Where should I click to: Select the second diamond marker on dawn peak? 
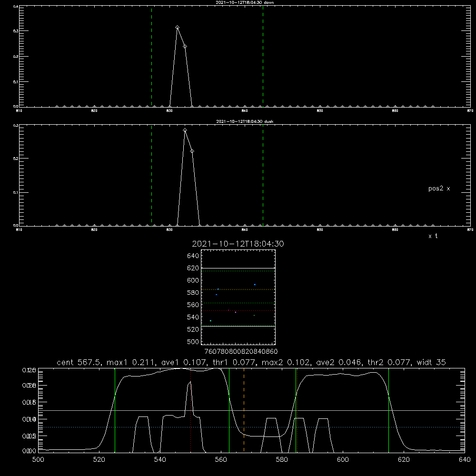click(185, 47)
